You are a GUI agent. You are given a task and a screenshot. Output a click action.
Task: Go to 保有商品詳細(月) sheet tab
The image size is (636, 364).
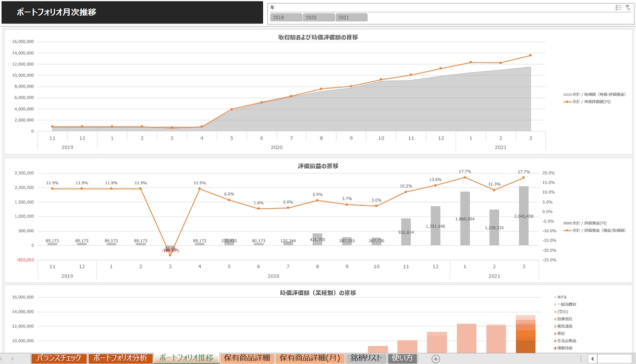click(x=310, y=358)
